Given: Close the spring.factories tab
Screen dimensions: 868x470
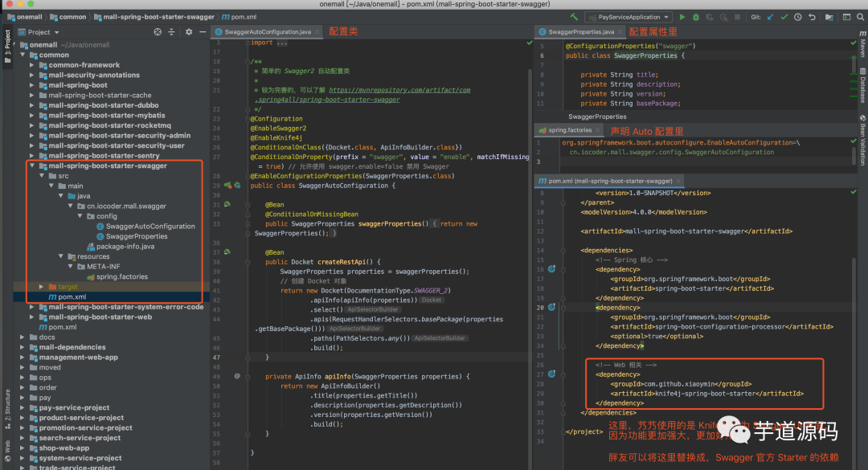Looking at the screenshot, I should pos(598,130).
